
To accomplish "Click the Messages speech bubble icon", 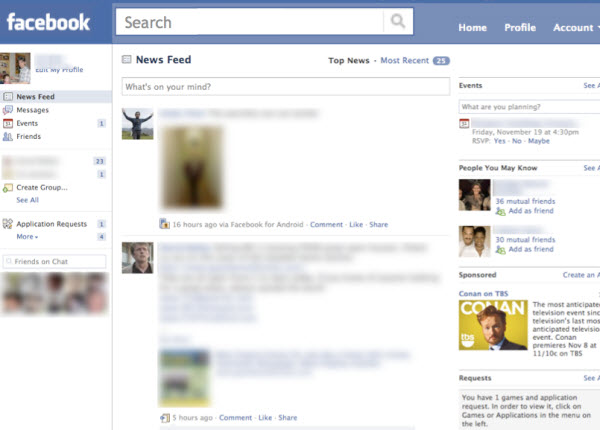I will 8,110.
